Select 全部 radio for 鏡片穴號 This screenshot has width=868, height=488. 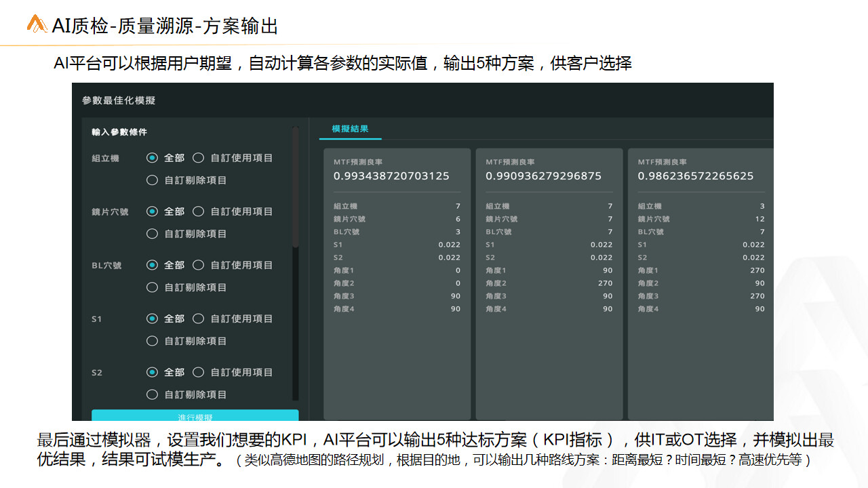[152, 211]
